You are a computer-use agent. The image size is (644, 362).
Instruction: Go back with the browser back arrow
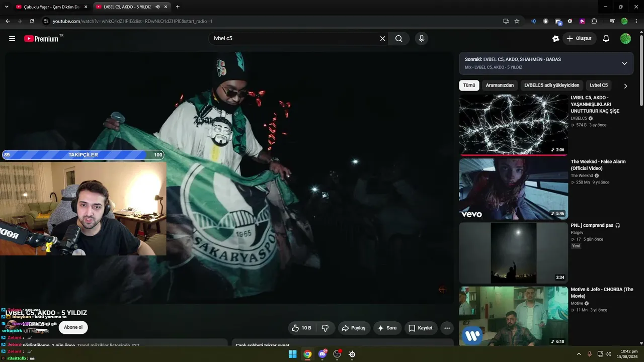click(8, 21)
